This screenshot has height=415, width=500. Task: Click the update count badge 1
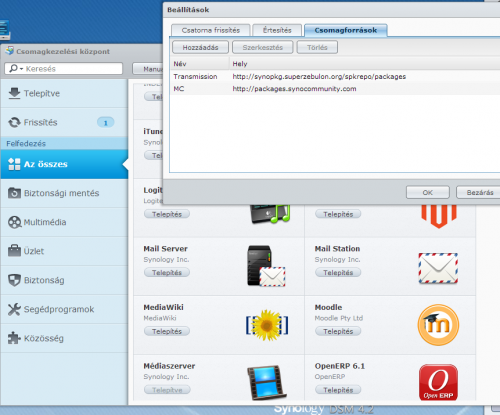click(106, 123)
